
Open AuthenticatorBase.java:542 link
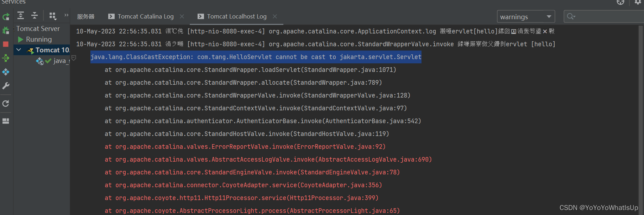point(371,121)
